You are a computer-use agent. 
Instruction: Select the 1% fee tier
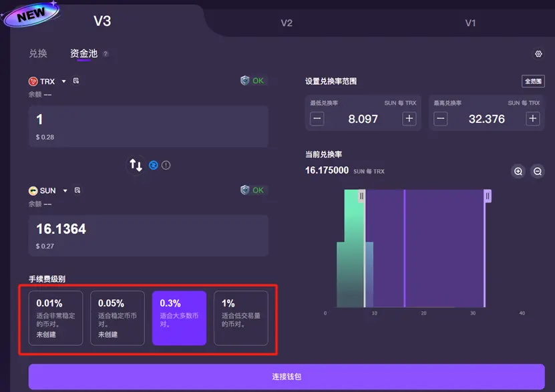[x=241, y=317]
